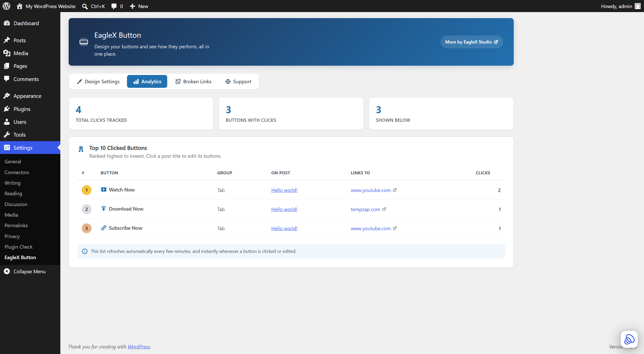Open Hello world! link in Download Now row
644x354 pixels.
(x=284, y=209)
